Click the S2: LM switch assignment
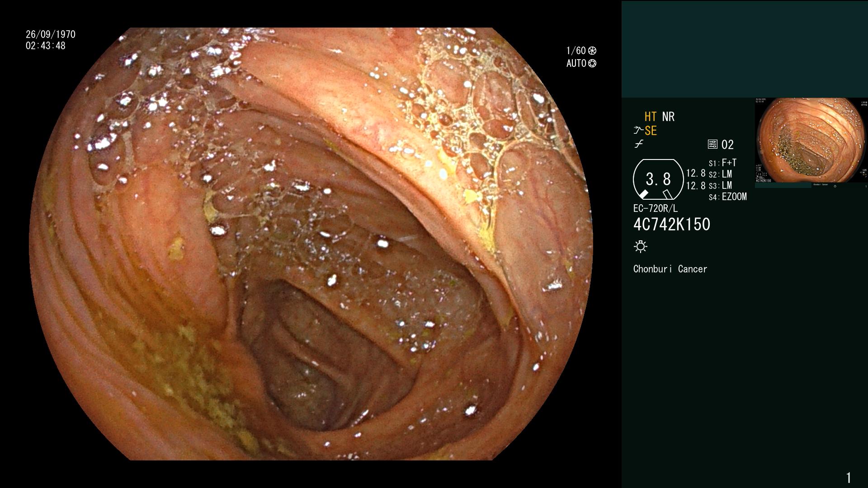 point(721,174)
